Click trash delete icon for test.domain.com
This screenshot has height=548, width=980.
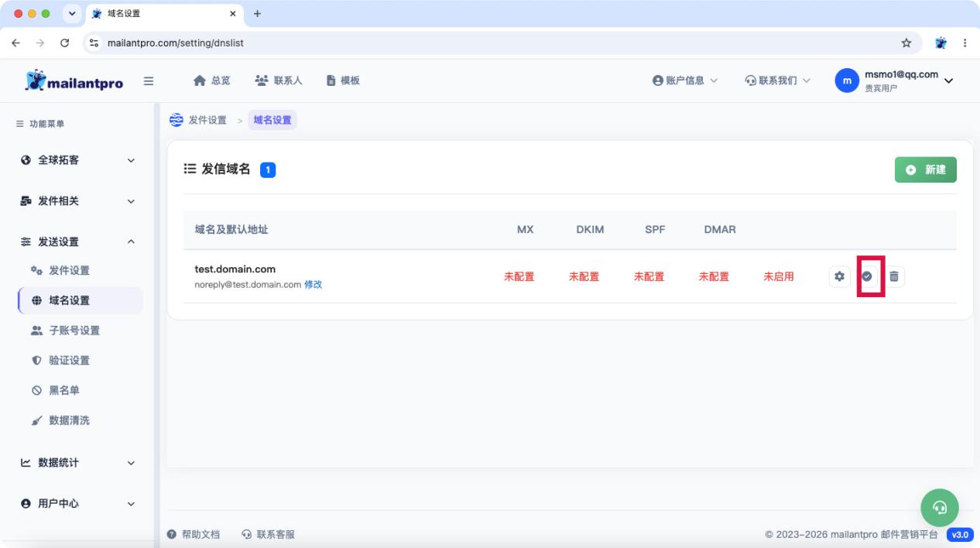coord(894,276)
